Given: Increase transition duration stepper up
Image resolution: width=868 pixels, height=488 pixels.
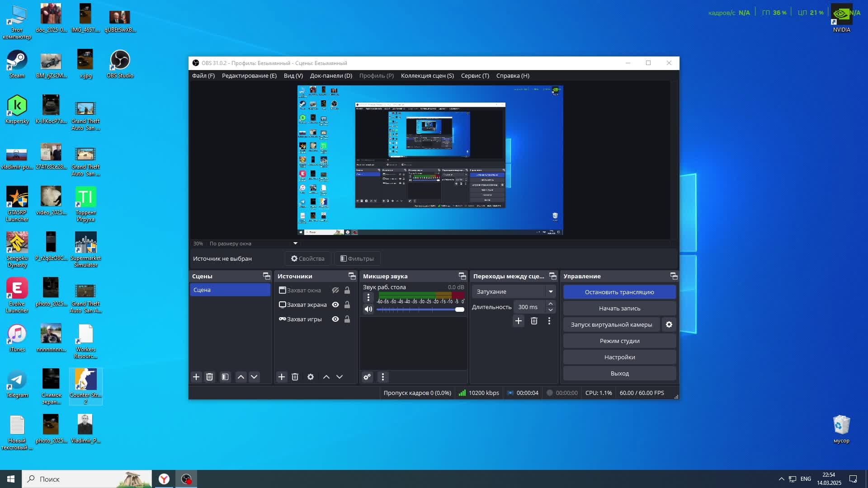Looking at the screenshot, I should click(x=551, y=304).
